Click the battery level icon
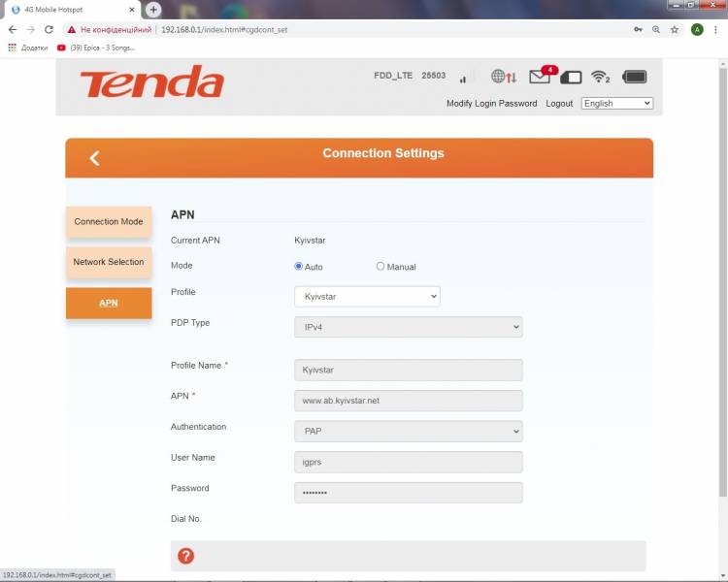Viewport: 728px width, 582px height. [x=634, y=77]
